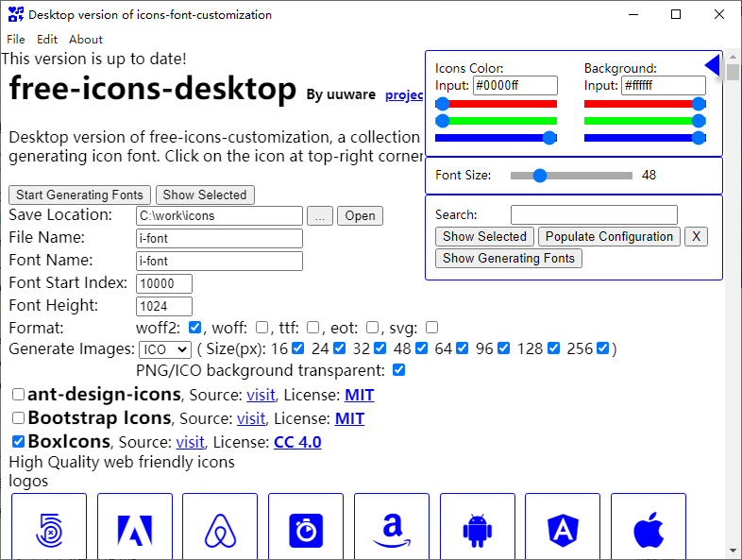Focus the Font Height field
Screen dimensions: 742x560
pos(164,306)
